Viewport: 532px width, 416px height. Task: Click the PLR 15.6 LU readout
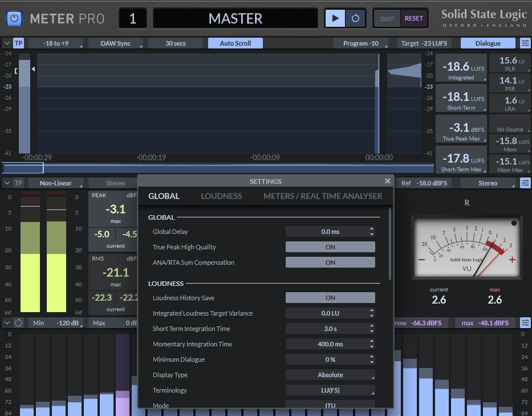tap(510, 63)
